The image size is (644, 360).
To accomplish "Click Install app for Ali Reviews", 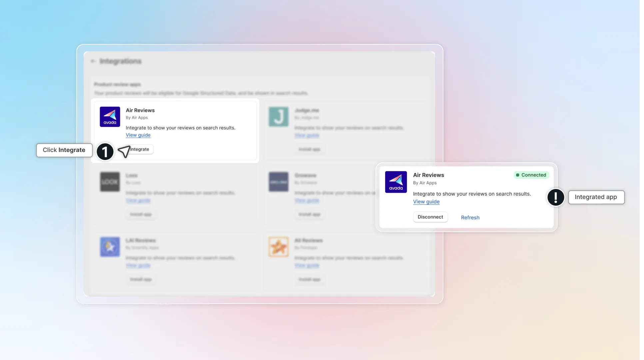I will [x=310, y=279].
